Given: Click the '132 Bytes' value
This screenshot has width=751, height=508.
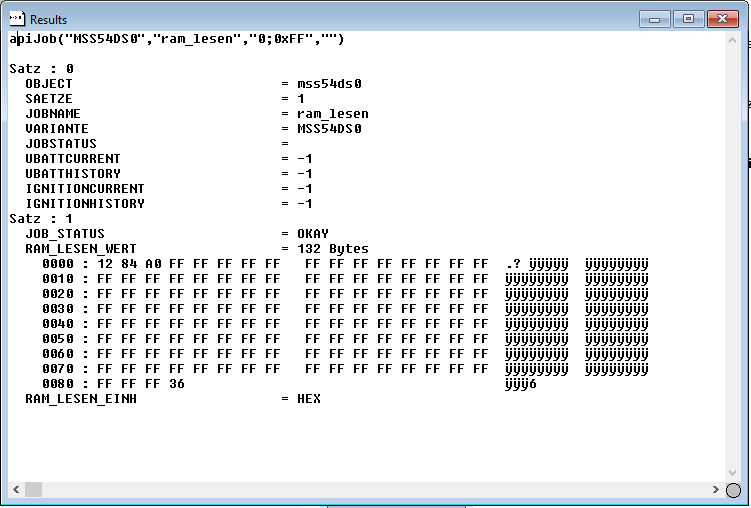Looking at the screenshot, I should tap(333, 248).
